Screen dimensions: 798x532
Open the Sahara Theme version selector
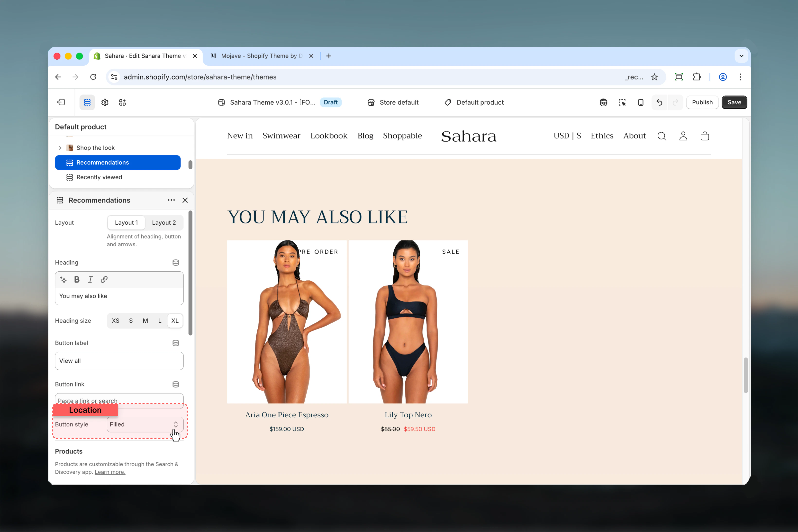[280, 102]
